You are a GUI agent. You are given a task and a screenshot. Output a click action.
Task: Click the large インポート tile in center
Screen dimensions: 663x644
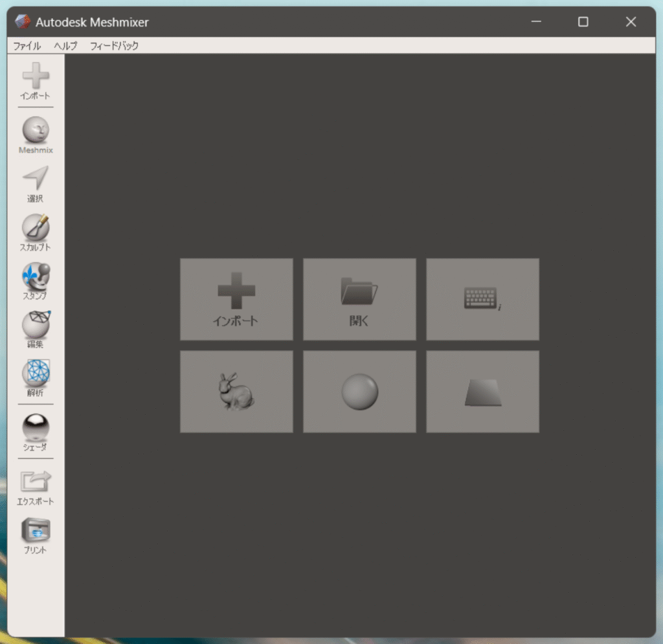pos(236,299)
